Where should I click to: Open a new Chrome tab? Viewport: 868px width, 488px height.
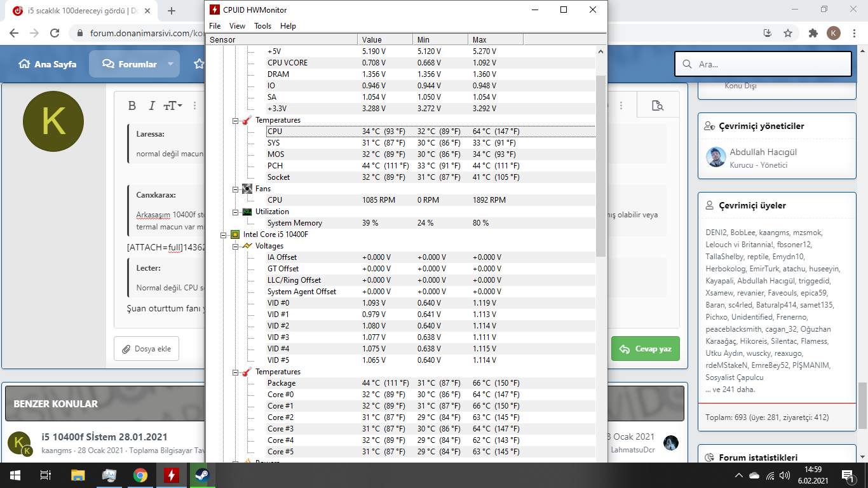(x=172, y=11)
